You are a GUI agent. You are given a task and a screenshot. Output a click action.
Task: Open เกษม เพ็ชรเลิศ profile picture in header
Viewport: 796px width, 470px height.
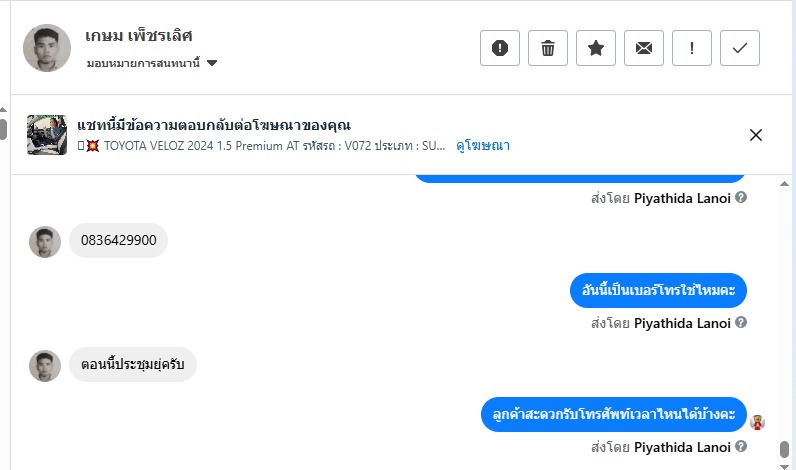click(x=46, y=48)
